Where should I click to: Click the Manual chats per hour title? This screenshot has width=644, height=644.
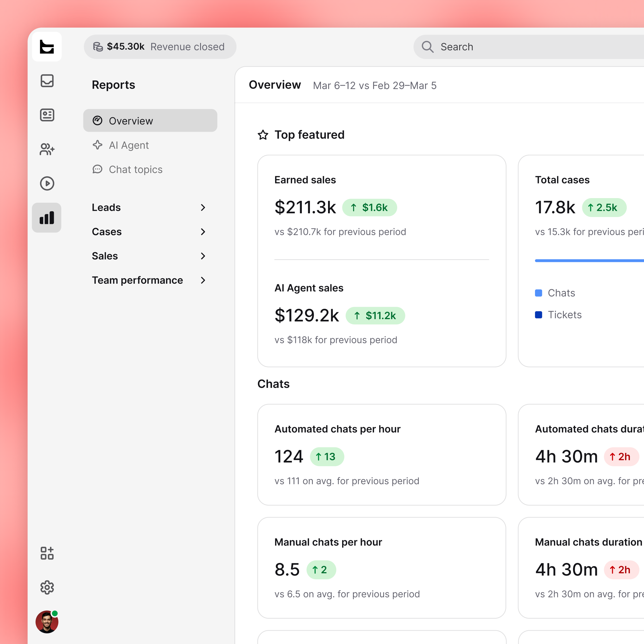tap(328, 542)
